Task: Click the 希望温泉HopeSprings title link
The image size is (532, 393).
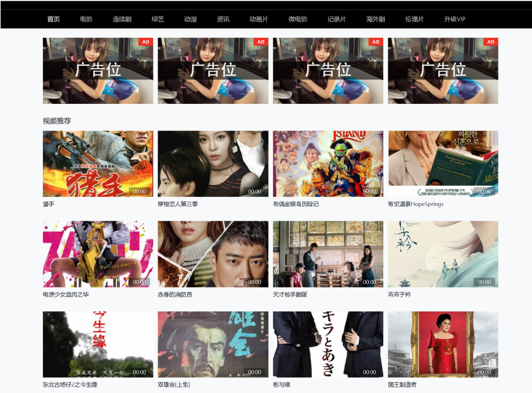Action: (416, 204)
